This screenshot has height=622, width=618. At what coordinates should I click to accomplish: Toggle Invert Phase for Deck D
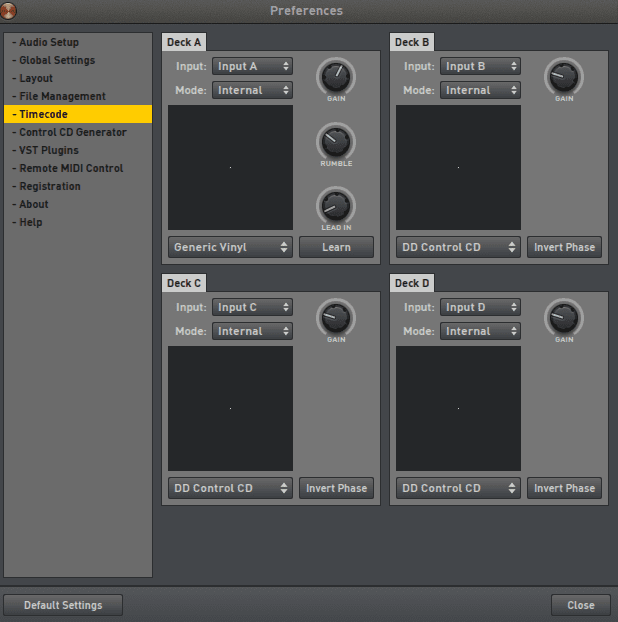(x=564, y=488)
